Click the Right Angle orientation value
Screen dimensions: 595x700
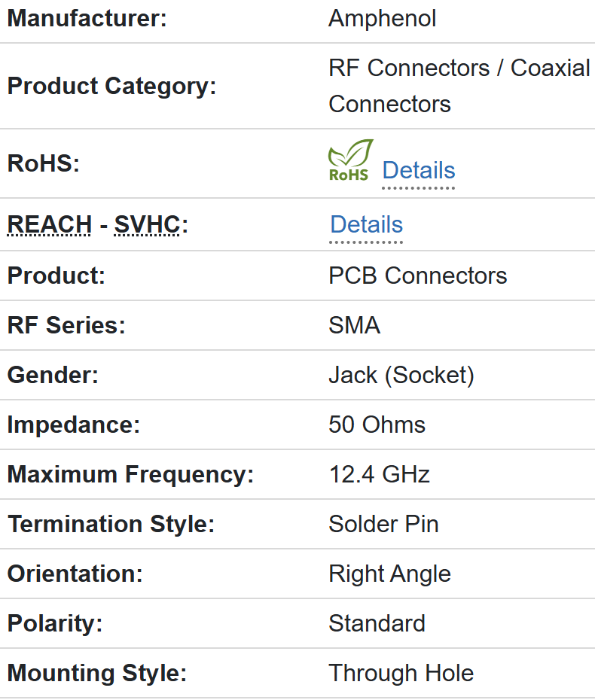tap(389, 574)
